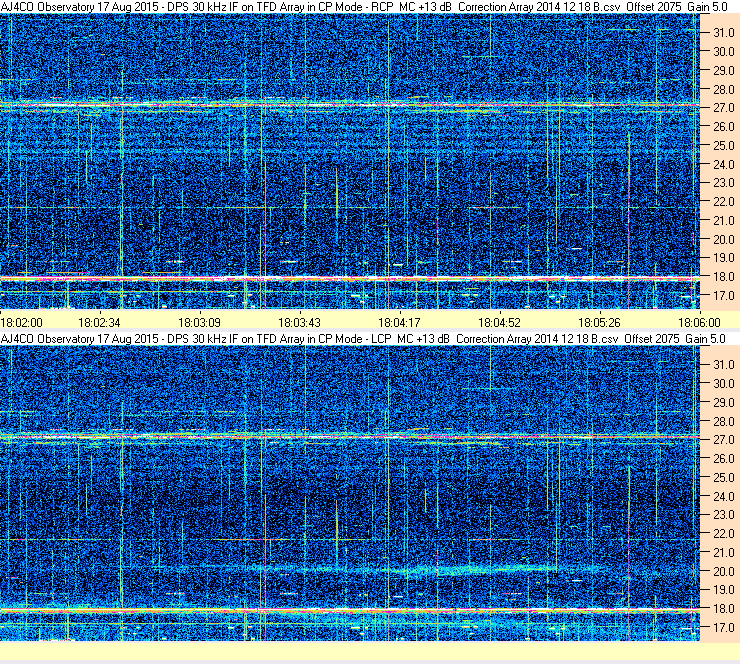Click the 18:04:52 time axis label
Screen dimensions: 740x664
coord(499,323)
